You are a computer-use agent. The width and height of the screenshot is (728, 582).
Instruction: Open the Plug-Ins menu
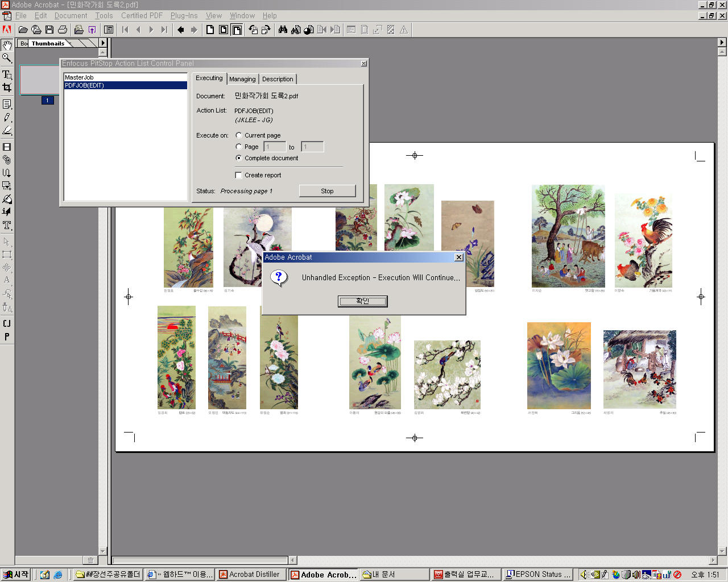(184, 15)
